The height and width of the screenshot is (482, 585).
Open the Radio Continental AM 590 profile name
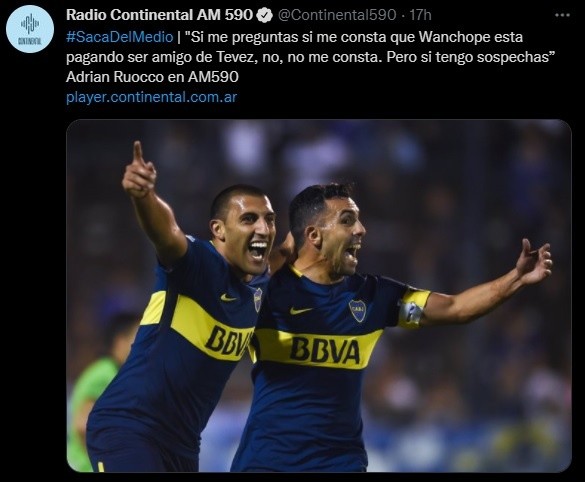tap(159, 15)
